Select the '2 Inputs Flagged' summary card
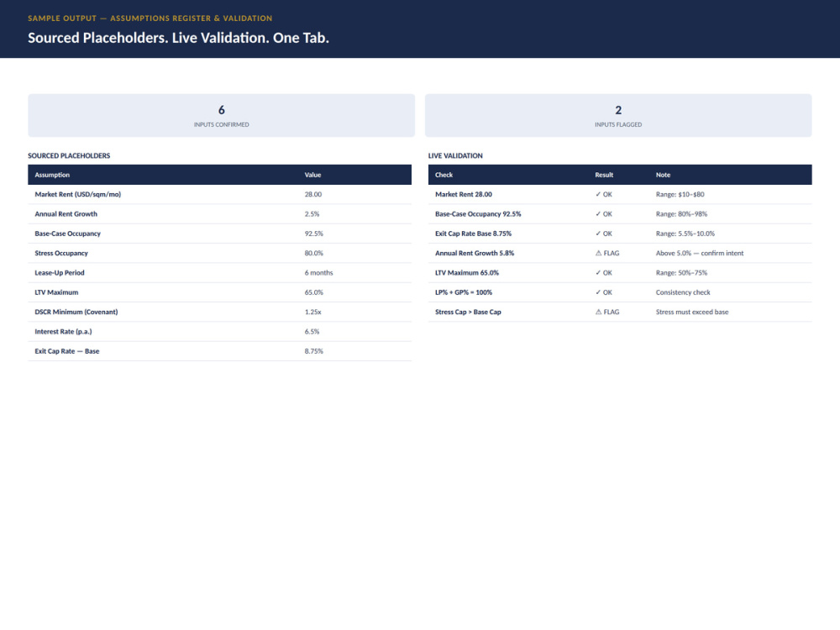 [618, 116]
